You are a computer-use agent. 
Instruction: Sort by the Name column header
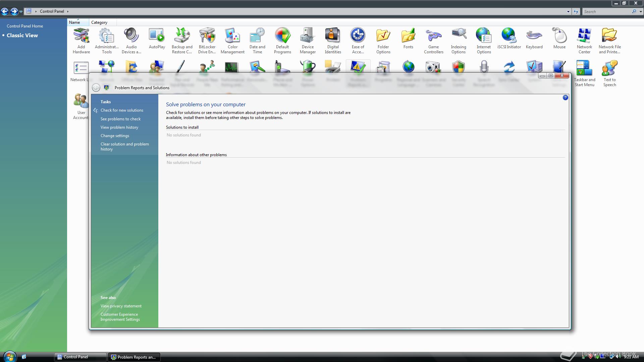(x=74, y=22)
